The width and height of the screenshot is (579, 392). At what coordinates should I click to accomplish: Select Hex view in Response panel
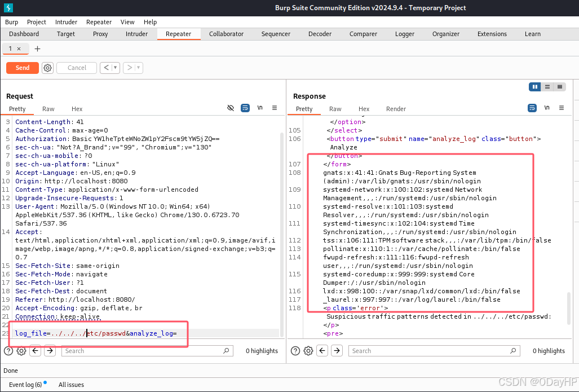(364, 109)
